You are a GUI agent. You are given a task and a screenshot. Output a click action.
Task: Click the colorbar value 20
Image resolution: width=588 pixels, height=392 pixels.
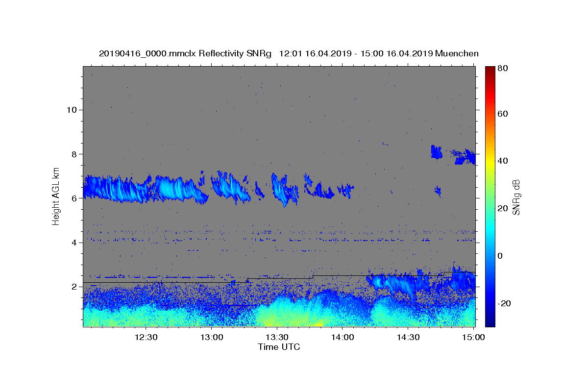(x=503, y=208)
